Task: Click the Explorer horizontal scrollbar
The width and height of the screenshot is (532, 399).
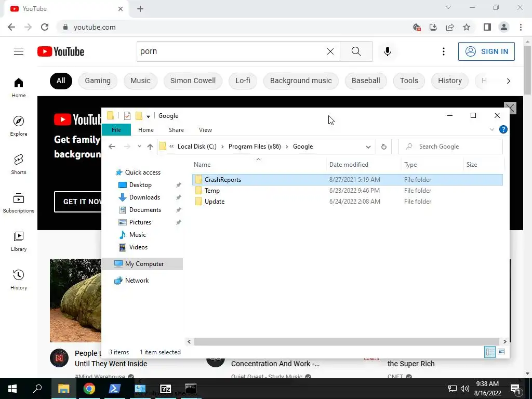Action: [x=346, y=341]
